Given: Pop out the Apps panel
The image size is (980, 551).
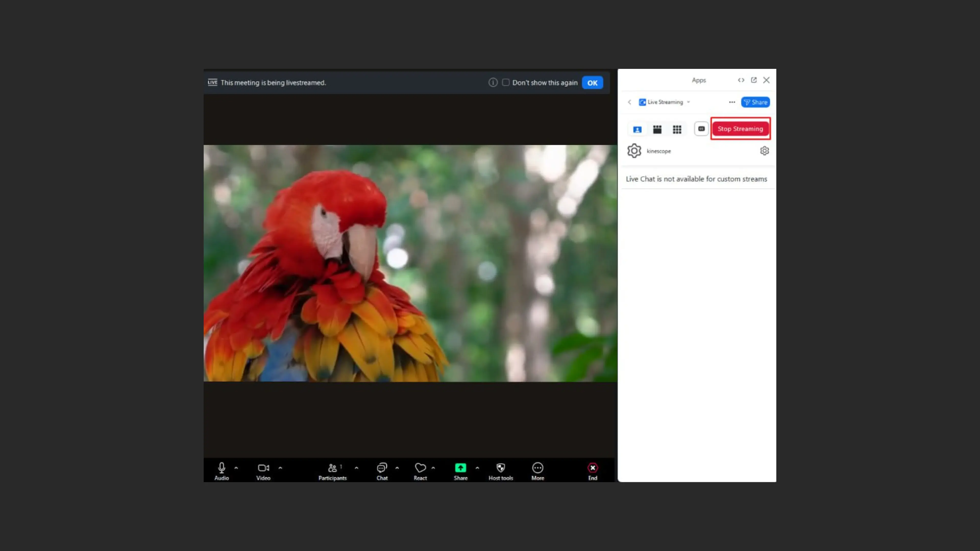Looking at the screenshot, I should pos(754,80).
